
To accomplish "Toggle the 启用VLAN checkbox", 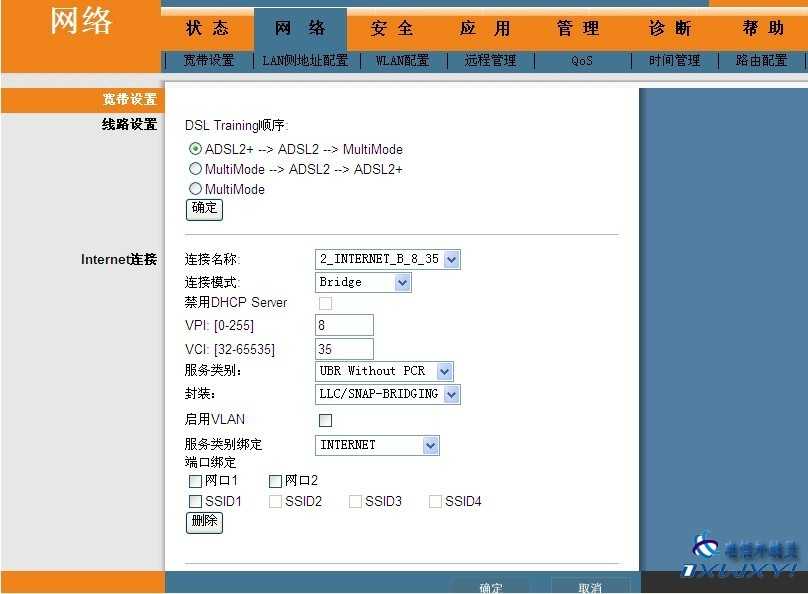I will (325, 420).
